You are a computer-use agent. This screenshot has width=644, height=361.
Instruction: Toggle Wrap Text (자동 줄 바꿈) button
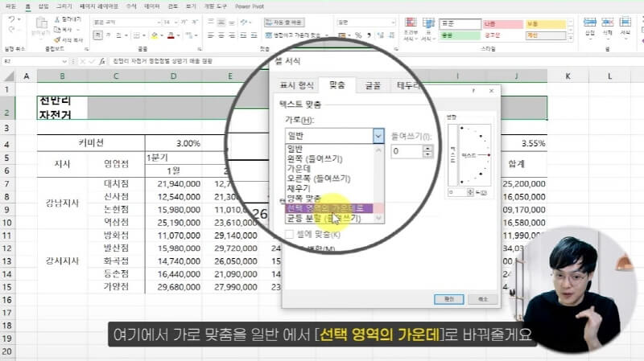click(x=284, y=23)
